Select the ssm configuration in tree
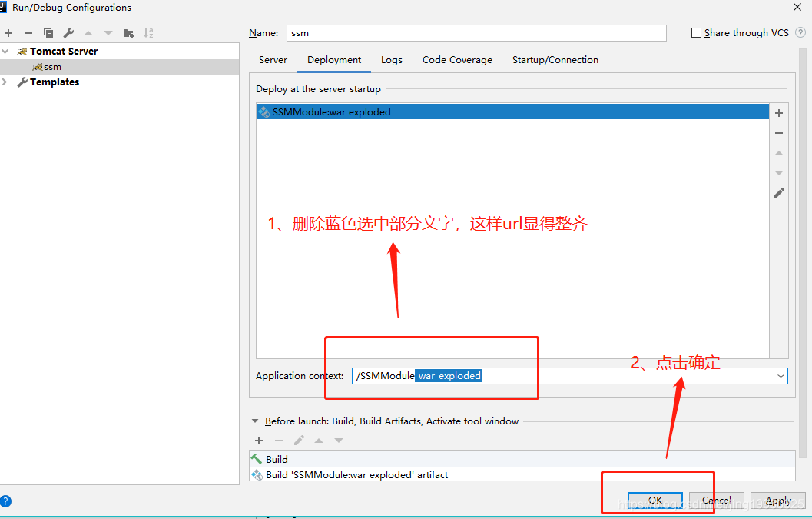The image size is (812, 519). [120, 67]
